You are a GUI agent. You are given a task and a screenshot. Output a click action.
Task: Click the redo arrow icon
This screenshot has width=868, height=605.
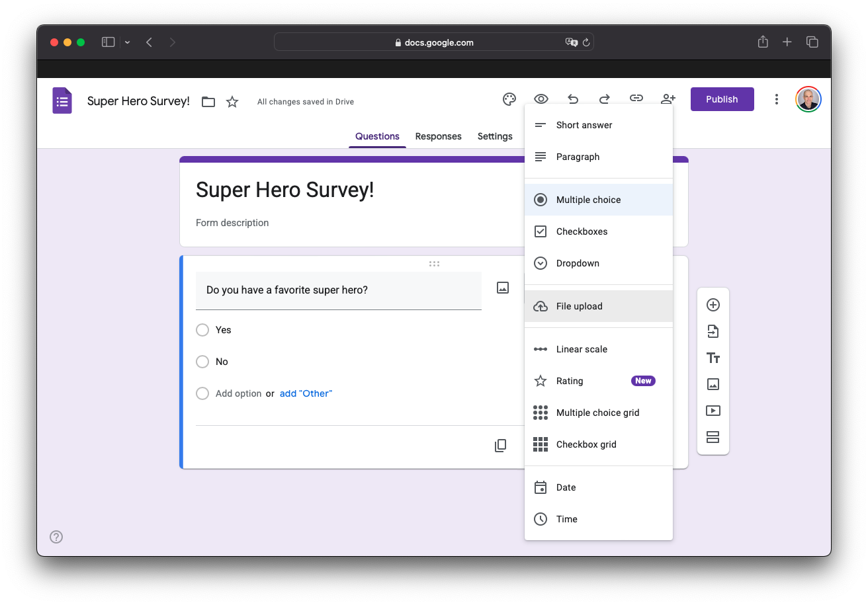[604, 99]
